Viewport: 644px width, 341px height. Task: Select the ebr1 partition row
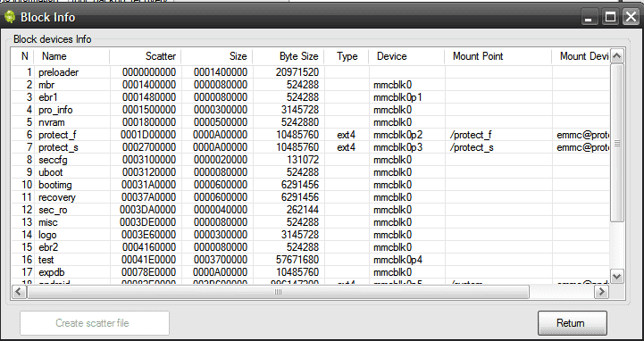pos(310,97)
